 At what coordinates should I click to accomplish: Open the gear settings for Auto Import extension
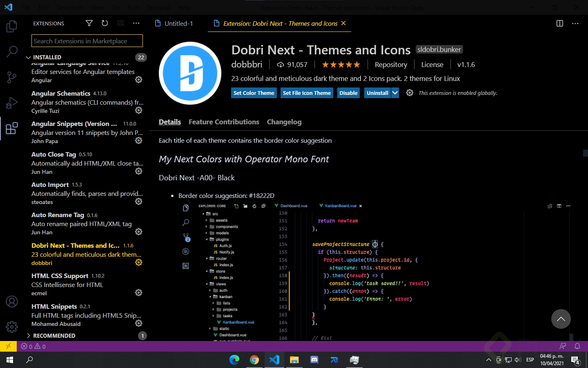[x=138, y=201]
